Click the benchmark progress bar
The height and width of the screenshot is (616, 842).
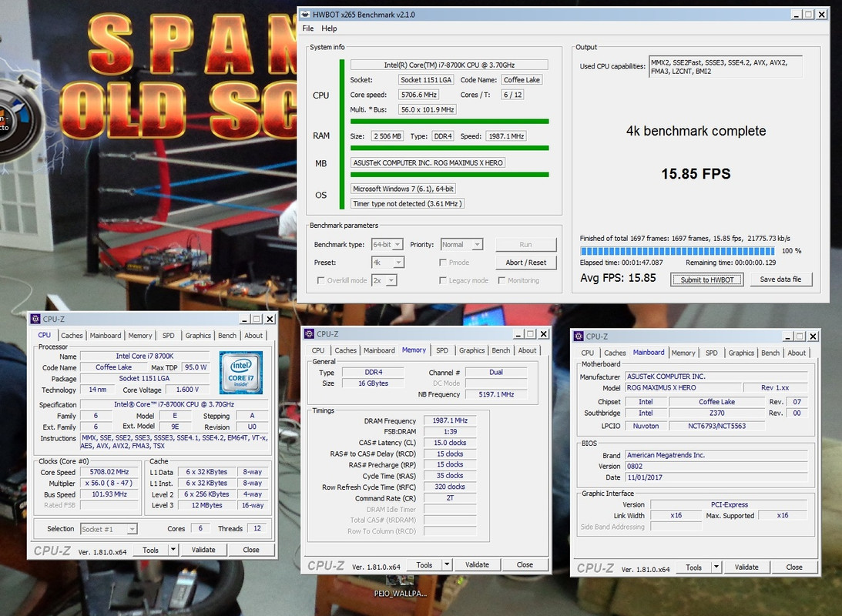point(677,251)
